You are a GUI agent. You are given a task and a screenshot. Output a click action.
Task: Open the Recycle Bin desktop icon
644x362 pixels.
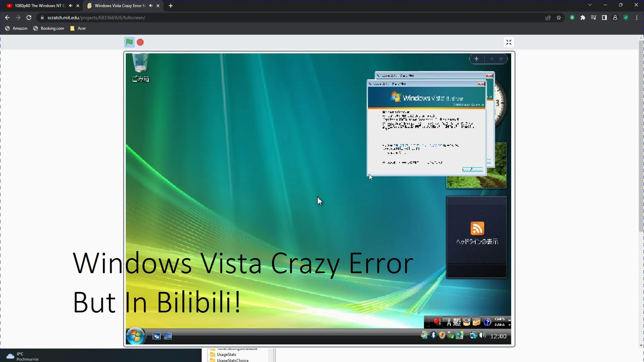click(x=140, y=68)
